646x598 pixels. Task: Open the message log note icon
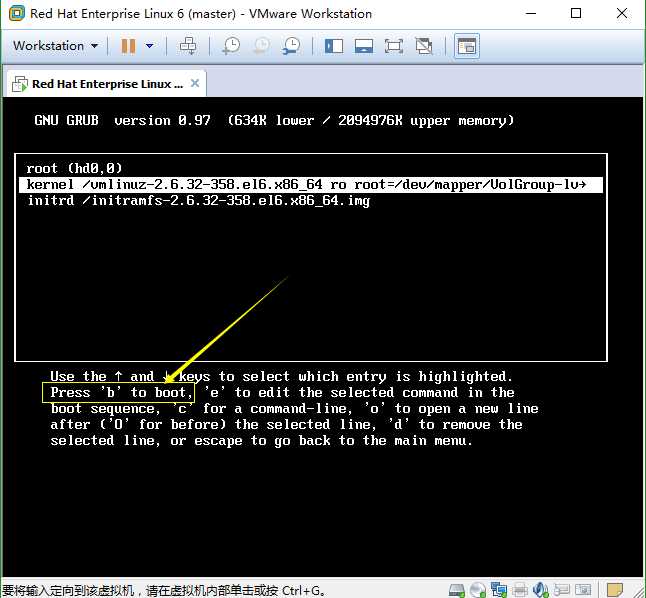615,590
